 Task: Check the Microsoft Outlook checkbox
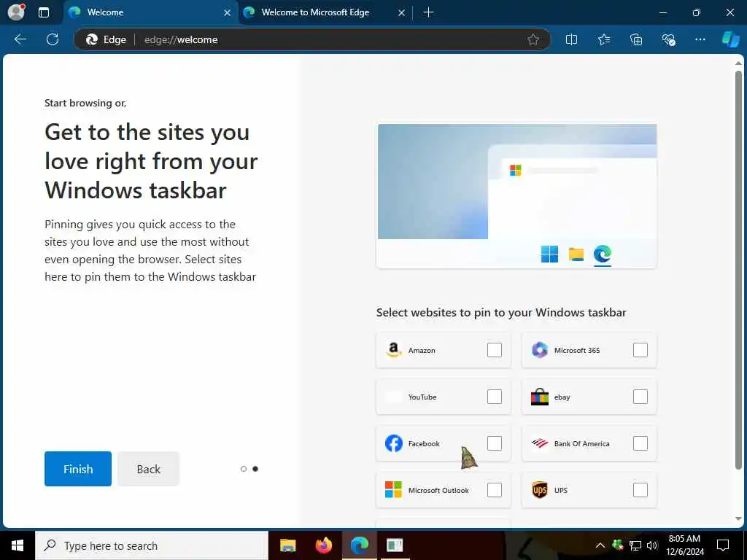495,490
